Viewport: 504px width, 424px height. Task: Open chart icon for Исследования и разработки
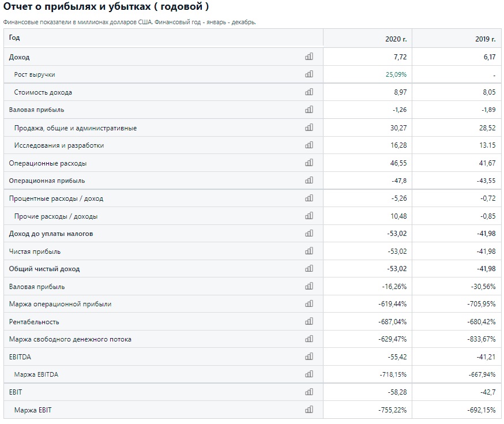(309, 145)
